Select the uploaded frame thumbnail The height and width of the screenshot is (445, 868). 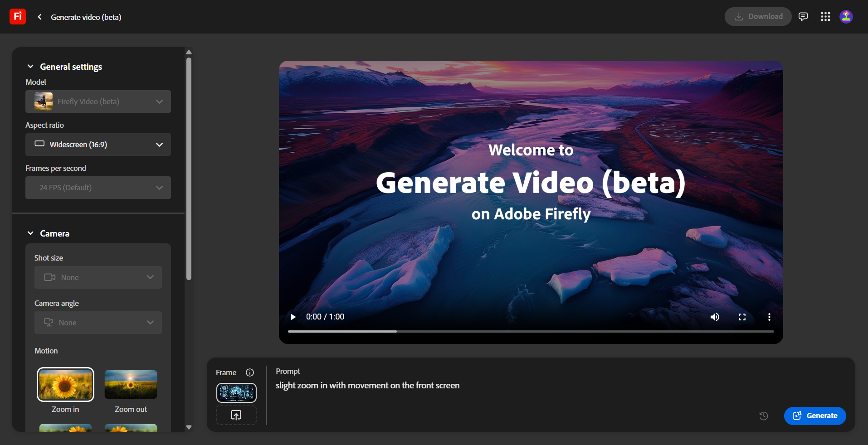[236, 392]
